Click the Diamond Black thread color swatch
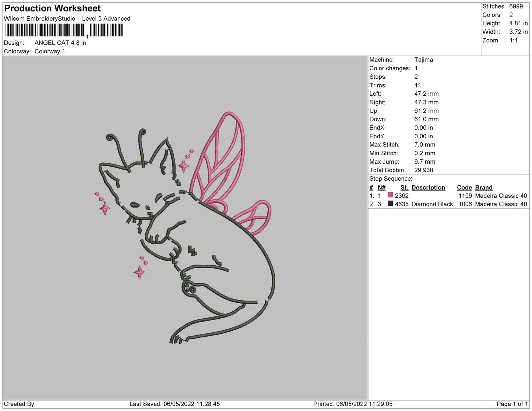The image size is (532, 411). point(390,203)
